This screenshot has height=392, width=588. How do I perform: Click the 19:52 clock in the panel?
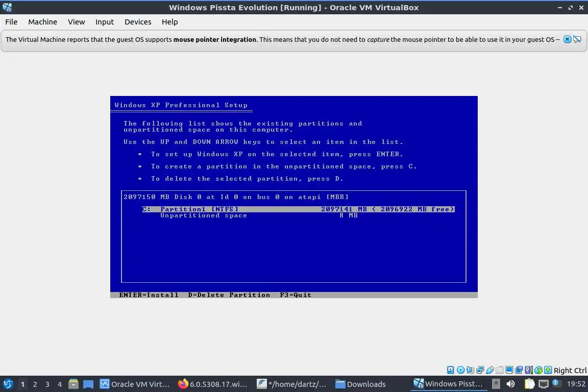pyautogui.click(x=576, y=384)
